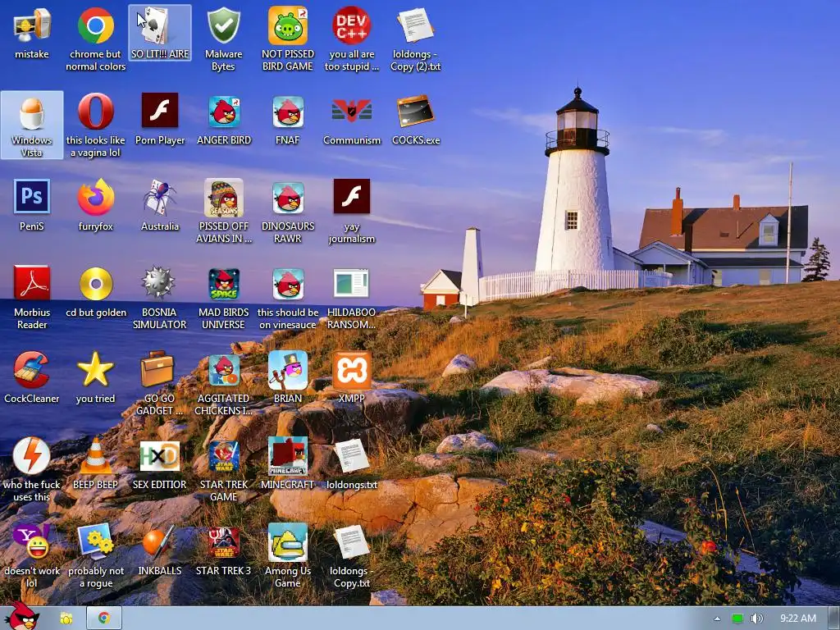This screenshot has height=630, width=840.
Task: Select the 'STAR TREK 3' icon
Action: pos(223,550)
